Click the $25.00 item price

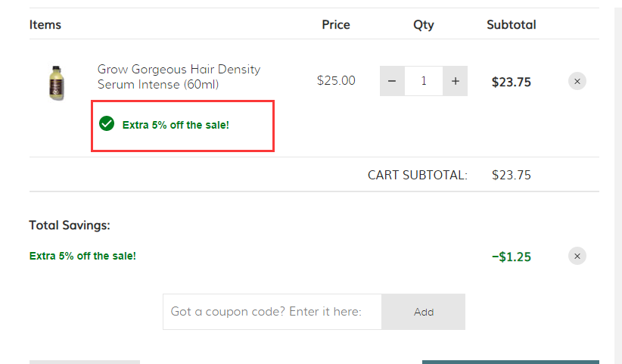tap(336, 80)
